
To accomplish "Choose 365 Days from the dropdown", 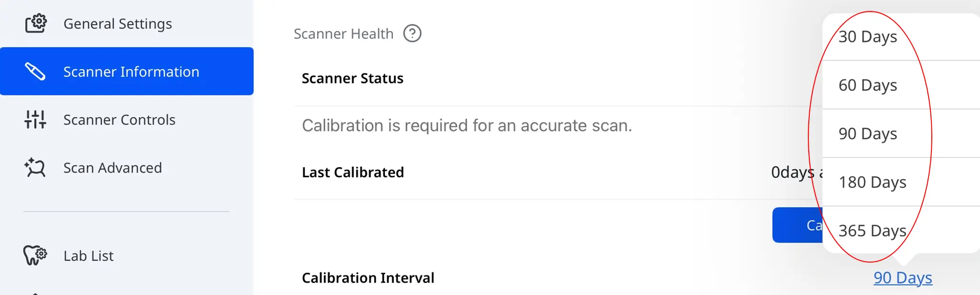I will (873, 230).
